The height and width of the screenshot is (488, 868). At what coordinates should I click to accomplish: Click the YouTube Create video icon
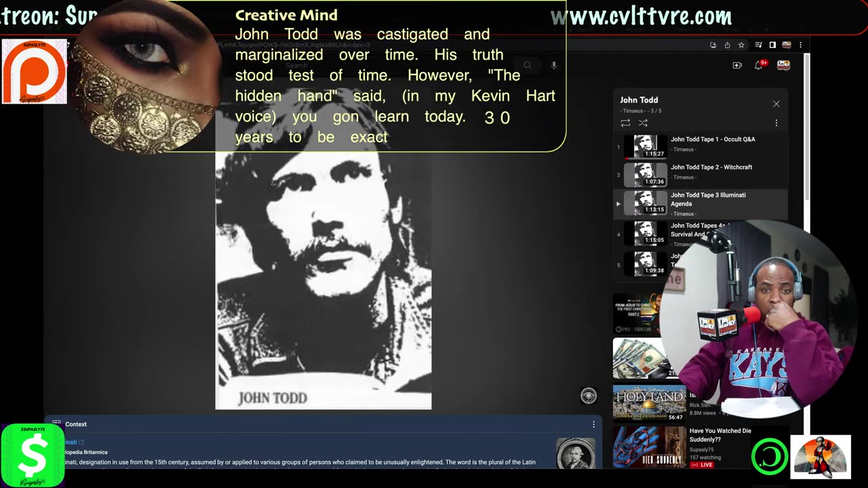point(737,65)
